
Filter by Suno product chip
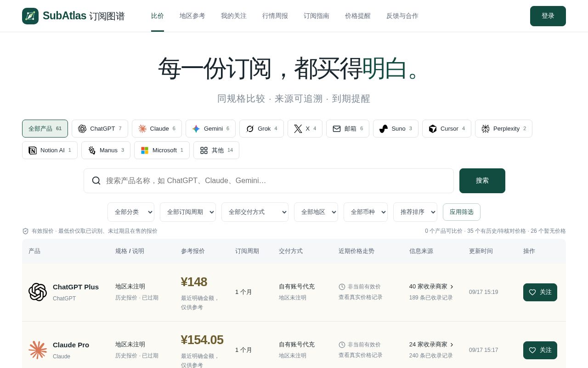point(396,129)
